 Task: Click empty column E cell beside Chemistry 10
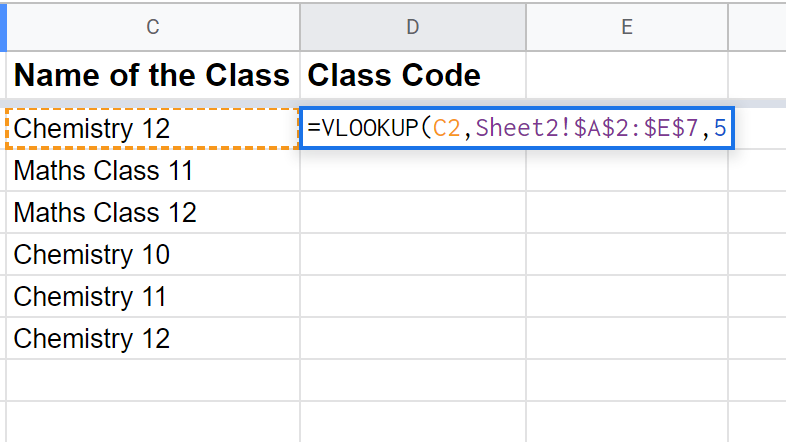[627, 255]
